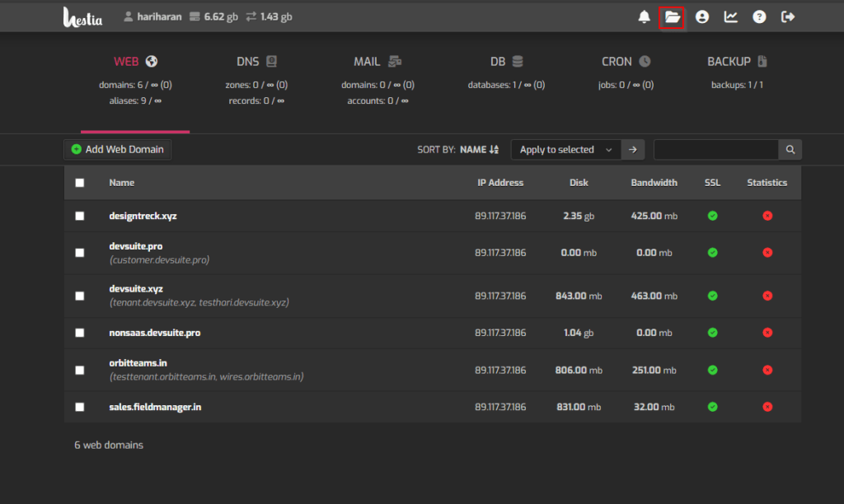
Task: Open the File Manager folder icon
Action: (672, 17)
